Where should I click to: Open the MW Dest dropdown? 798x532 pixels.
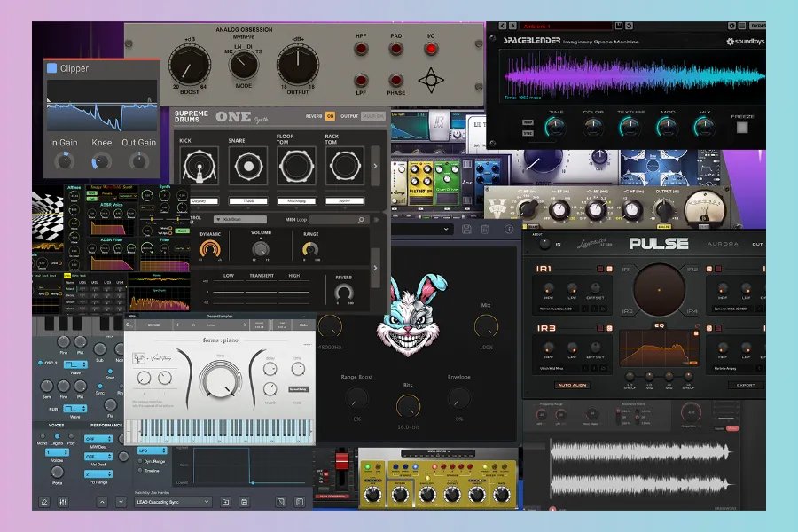(x=98, y=439)
